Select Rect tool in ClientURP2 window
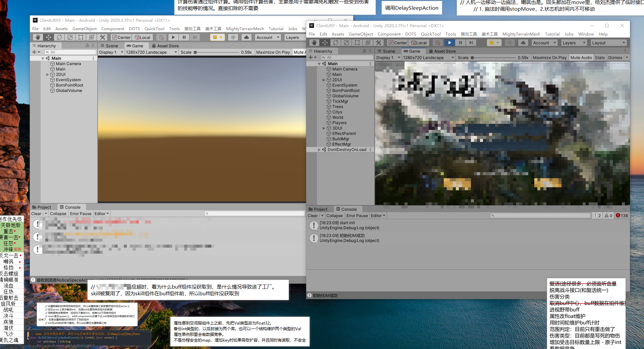Screen dimensions: 644x349 [x=81, y=37]
